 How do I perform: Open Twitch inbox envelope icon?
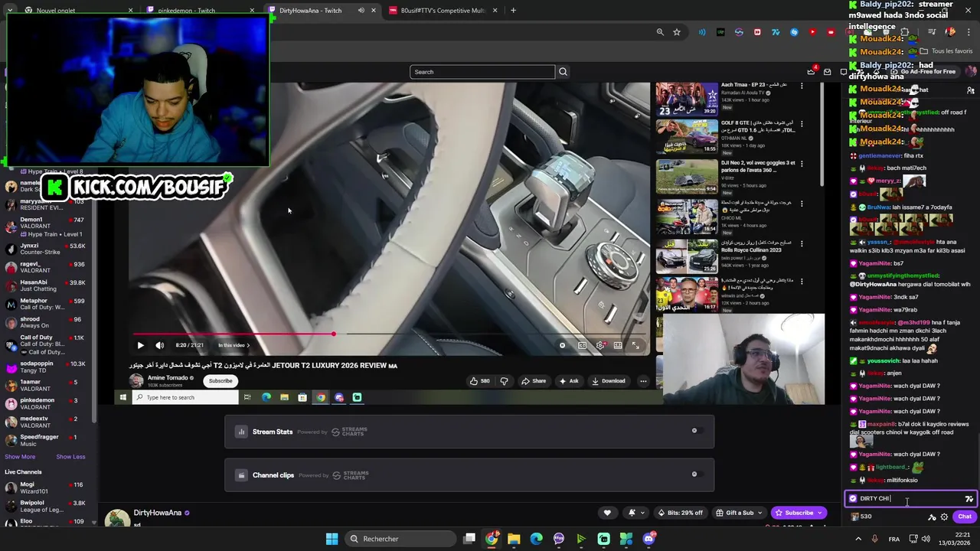pos(827,72)
